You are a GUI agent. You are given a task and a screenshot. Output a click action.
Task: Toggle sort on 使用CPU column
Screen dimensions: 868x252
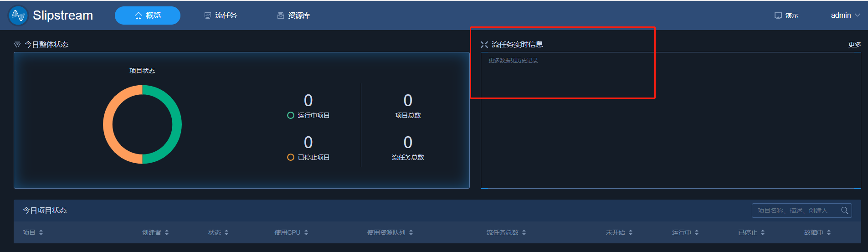(306, 232)
